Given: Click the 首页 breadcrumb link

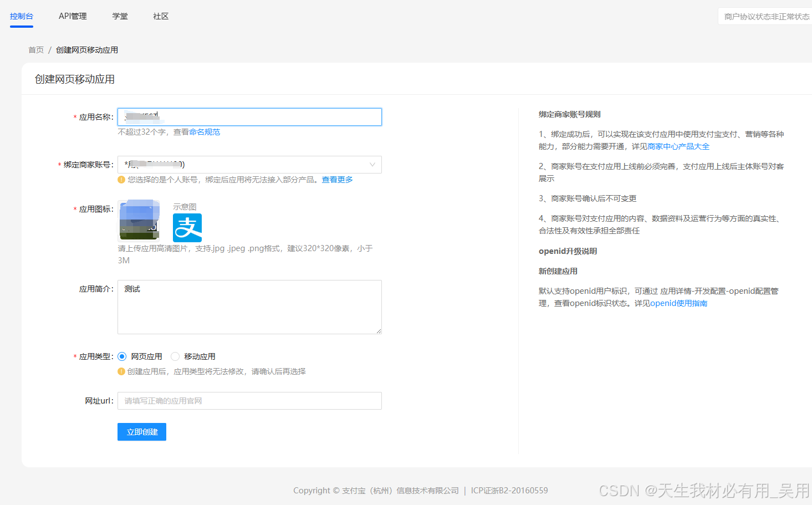Looking at the screenshot, I should point(36,50).
